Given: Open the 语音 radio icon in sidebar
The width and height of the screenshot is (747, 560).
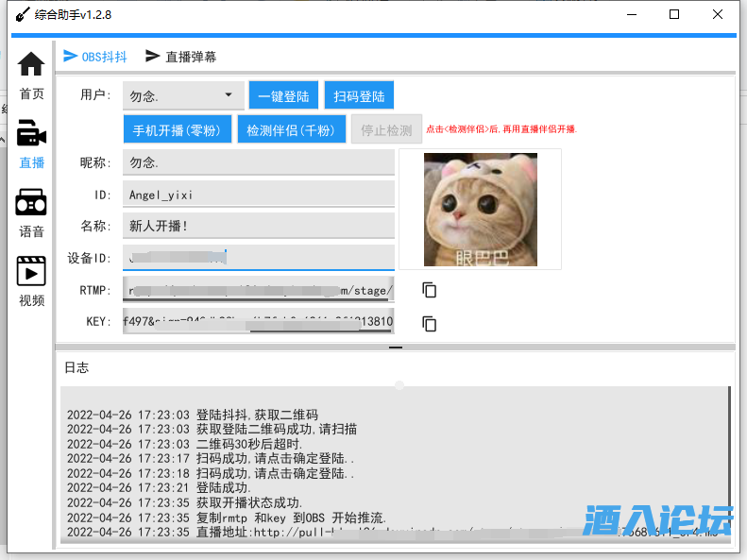Looking at the screenshot, I should [31, 202].
